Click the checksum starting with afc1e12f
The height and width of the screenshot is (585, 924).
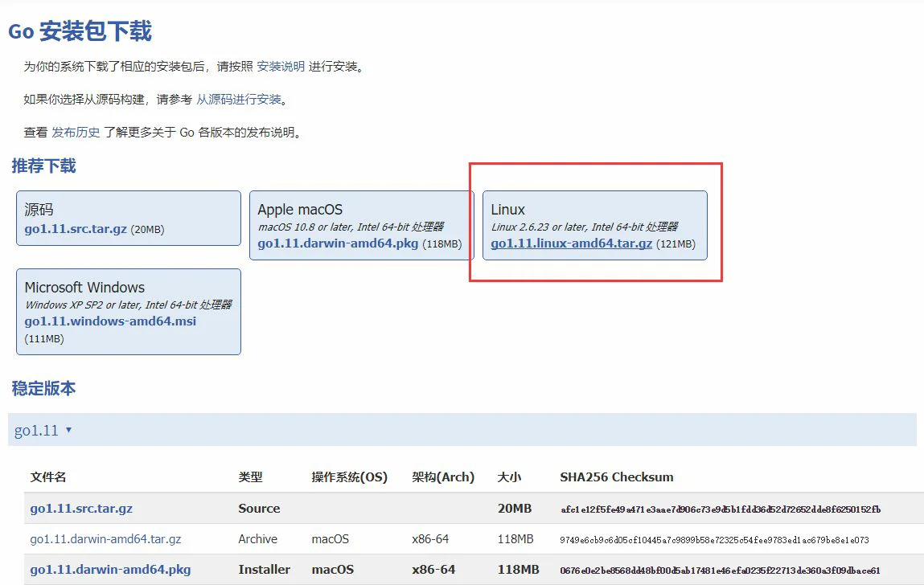[721, 509]
